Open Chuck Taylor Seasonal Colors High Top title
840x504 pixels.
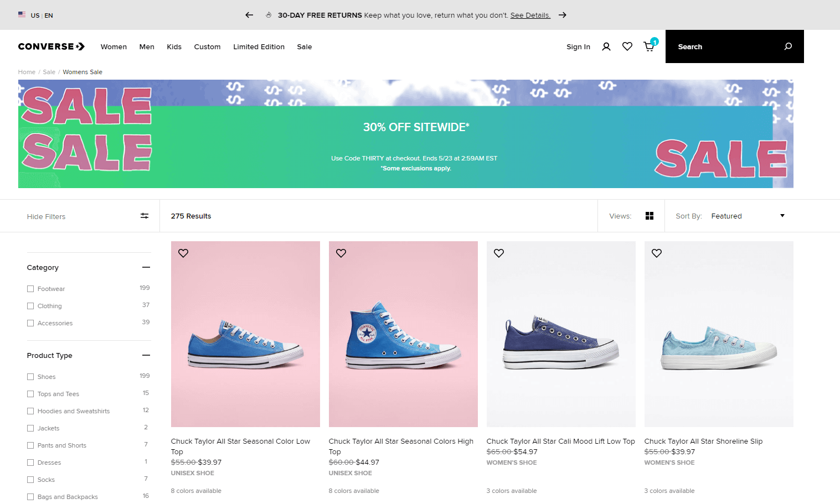tap(401, 446)
